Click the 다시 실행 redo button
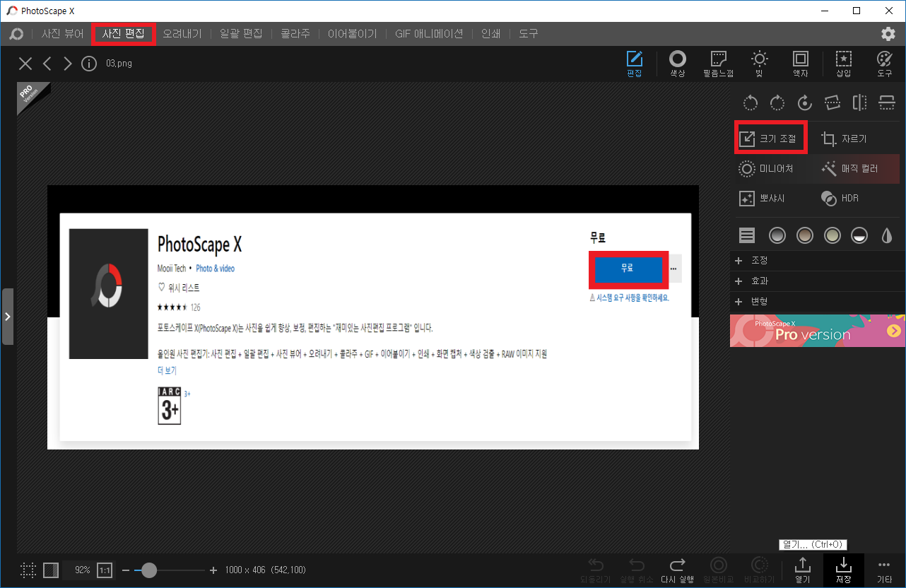 (677, 570)
